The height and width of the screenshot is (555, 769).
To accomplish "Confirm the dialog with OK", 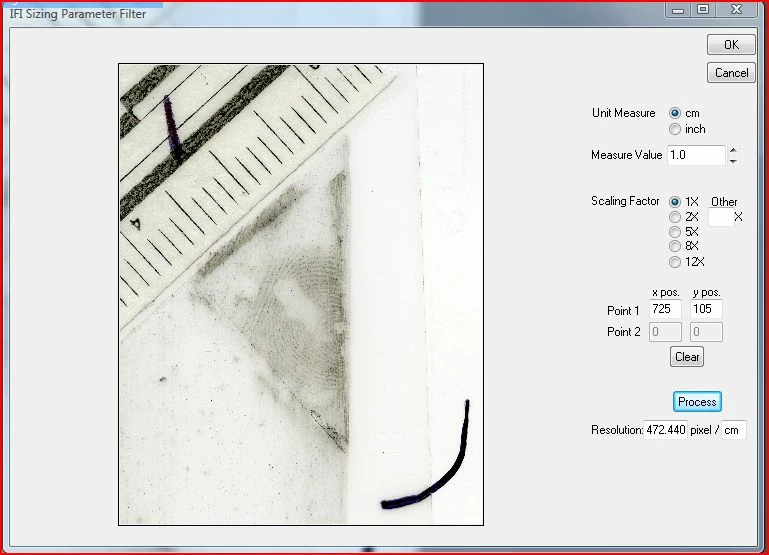I will pyautogui.click(x=731, y=45).
